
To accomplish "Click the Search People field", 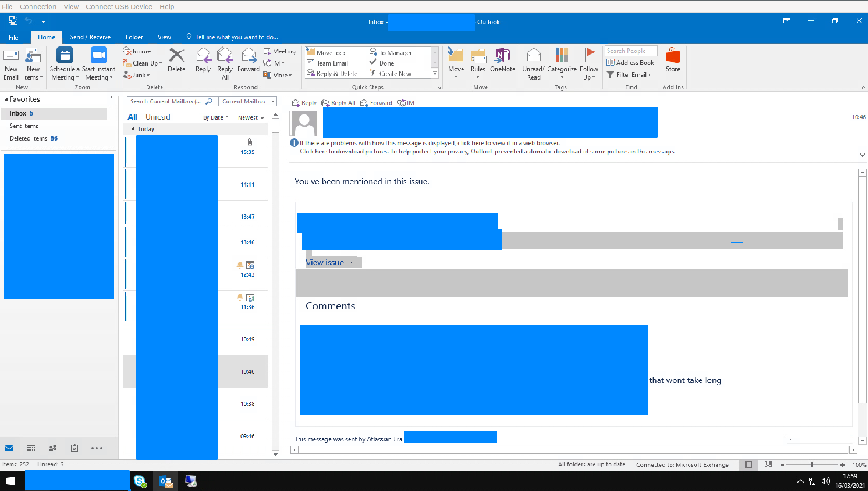I will pos(631,51).
